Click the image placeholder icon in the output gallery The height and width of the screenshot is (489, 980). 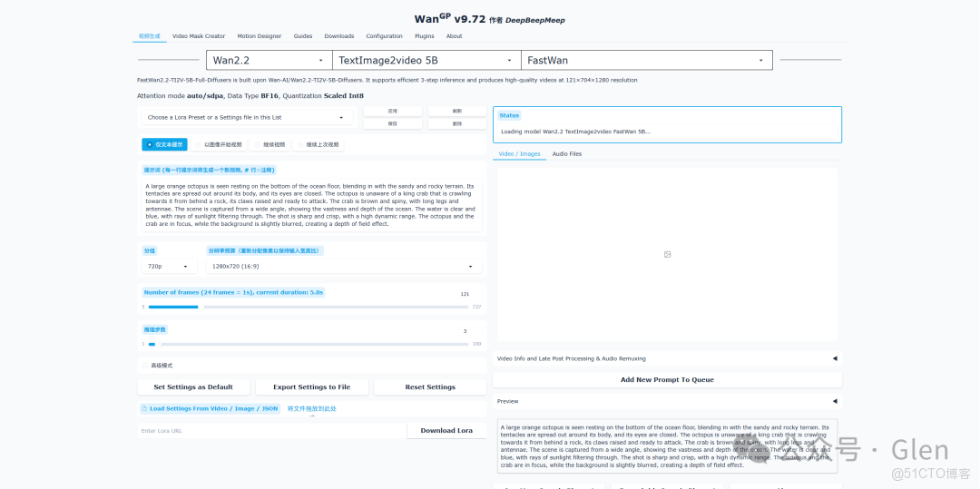click(667, 254)
